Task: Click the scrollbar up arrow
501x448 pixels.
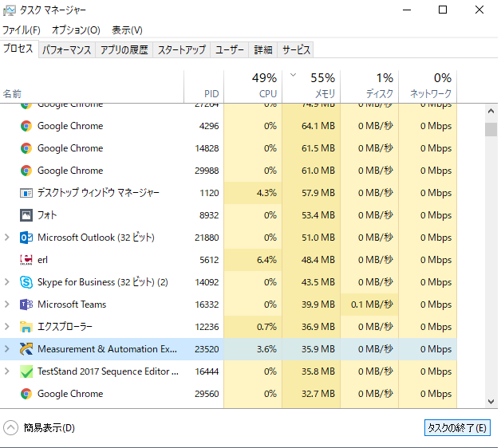Action: (x=491, y=111)
